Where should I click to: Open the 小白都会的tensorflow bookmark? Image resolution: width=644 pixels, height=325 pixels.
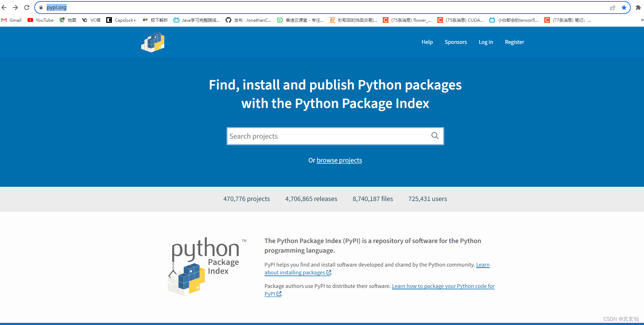click(514, 20)
